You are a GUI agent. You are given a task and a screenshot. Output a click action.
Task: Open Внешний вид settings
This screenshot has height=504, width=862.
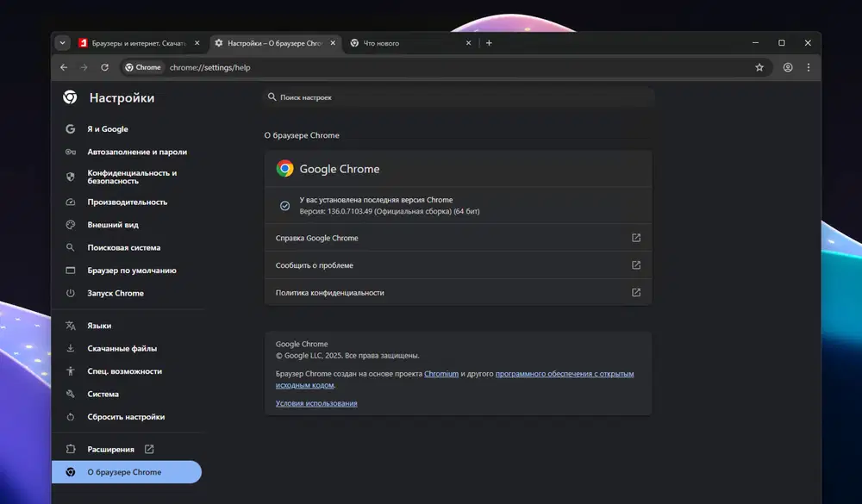pyautogui.click(x=113, y=225)
